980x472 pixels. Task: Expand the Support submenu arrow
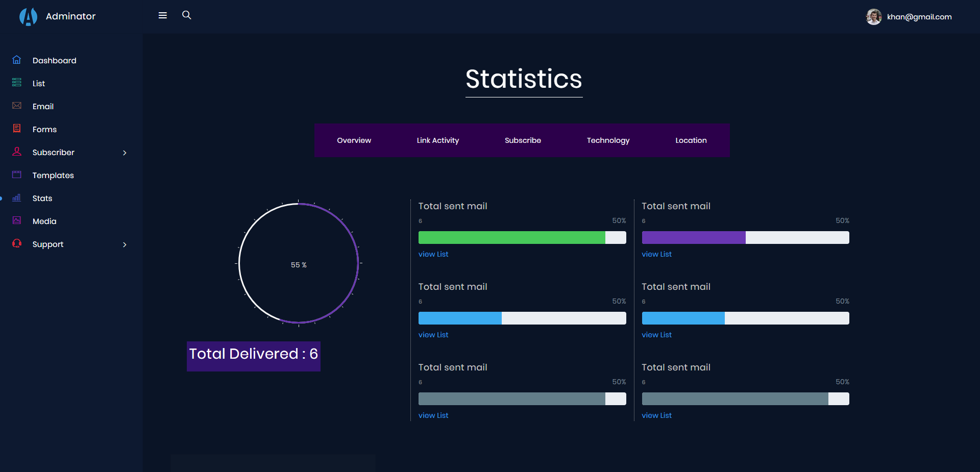[125, 244]
